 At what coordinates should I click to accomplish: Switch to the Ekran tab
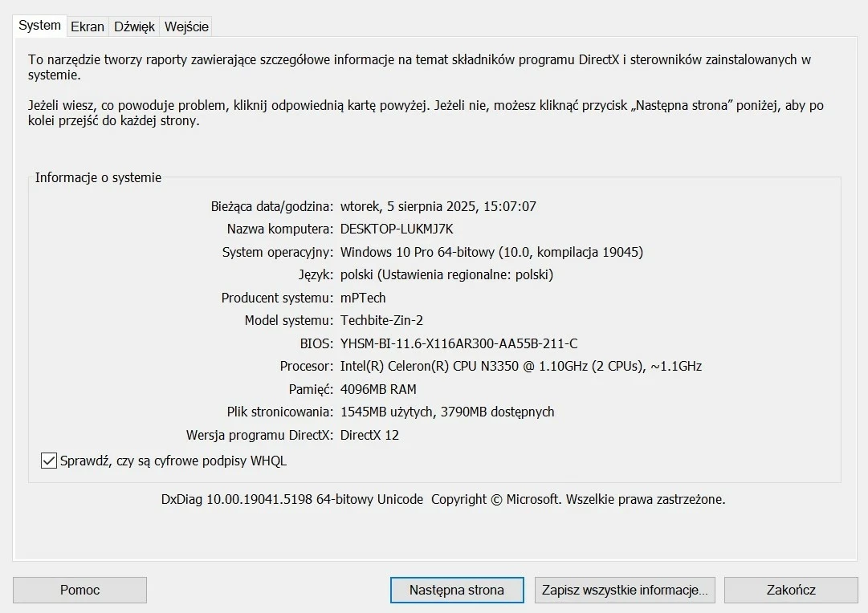87,26
